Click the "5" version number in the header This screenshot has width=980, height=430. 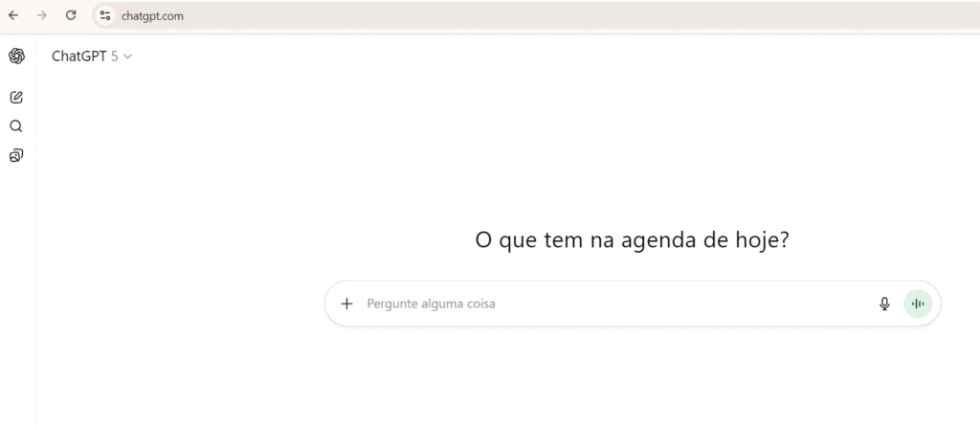click(115, 57)
